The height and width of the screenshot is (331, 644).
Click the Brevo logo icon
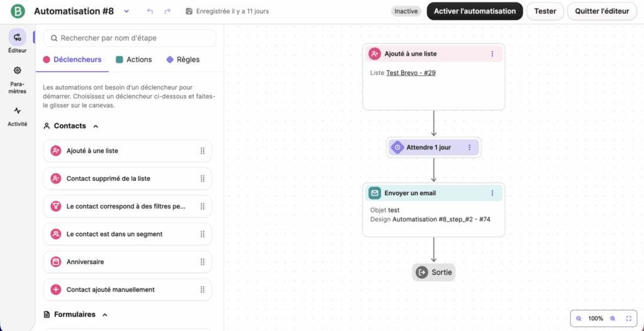coord(18,11)
